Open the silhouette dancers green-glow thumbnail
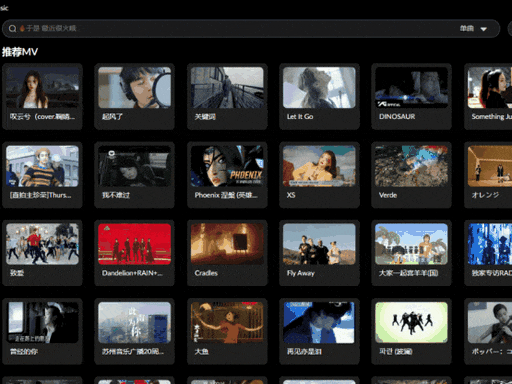Viewport: 512px width, 384px height. (x=411, y=323)
